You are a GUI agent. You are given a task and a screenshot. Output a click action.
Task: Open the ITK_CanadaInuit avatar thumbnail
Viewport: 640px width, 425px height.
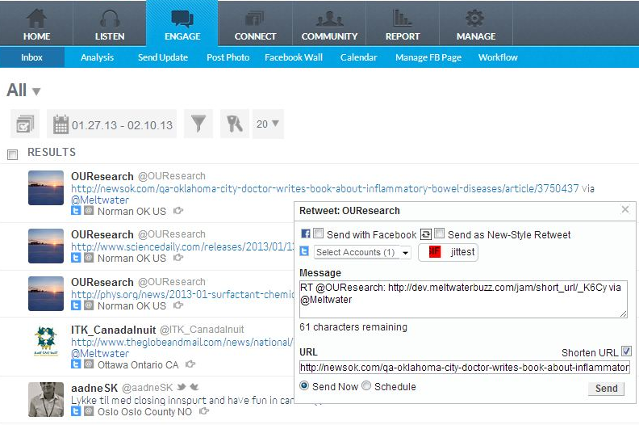(46, 340)
